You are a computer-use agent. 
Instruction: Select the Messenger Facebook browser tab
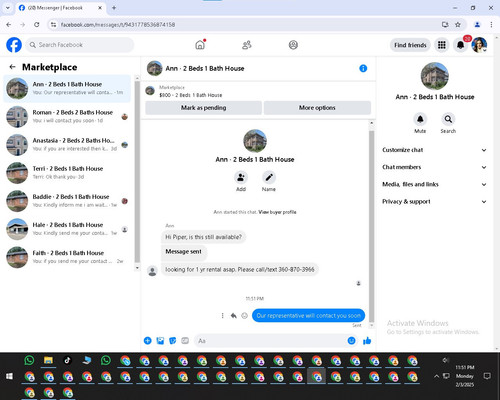(x=60, y=8)
